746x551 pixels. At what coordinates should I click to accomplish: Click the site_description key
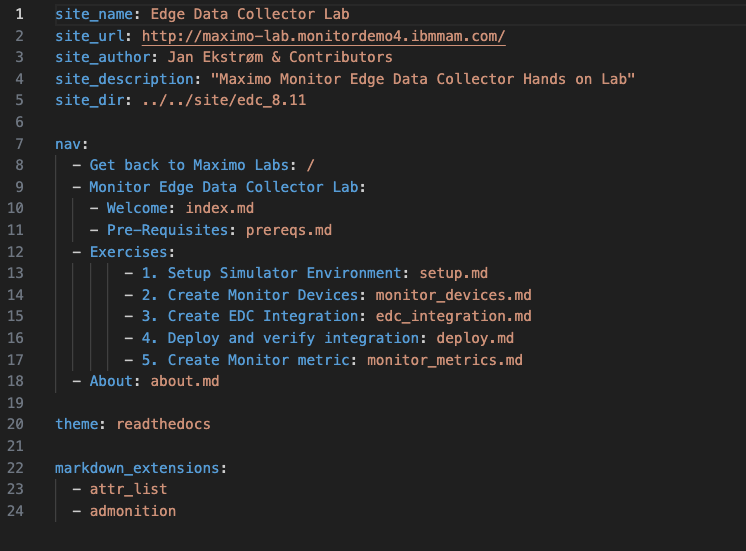pyautogui.click(x=124, y=79)
